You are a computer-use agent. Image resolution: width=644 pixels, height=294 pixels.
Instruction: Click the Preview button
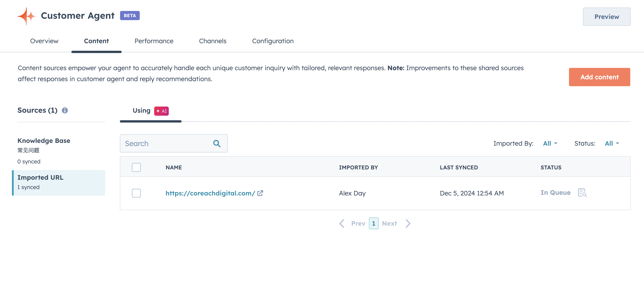(x=606, y=17)
